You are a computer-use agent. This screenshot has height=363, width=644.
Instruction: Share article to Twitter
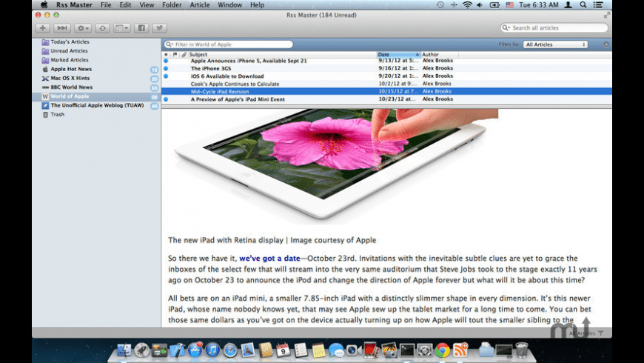(158, 28)
